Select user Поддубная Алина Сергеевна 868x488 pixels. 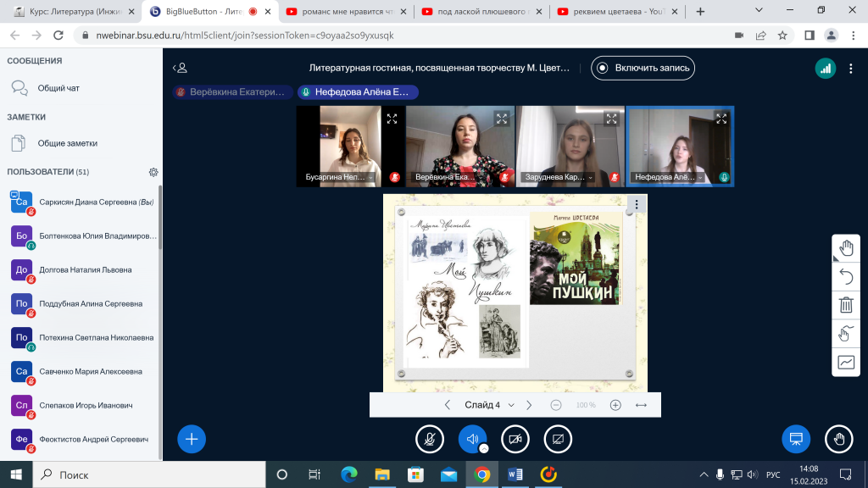click(83, 304)
